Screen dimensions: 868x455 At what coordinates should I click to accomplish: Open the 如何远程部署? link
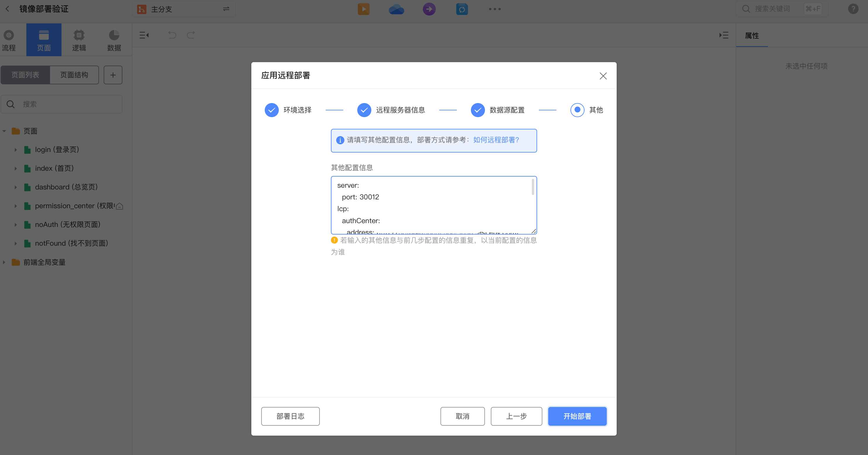(496, 140)
